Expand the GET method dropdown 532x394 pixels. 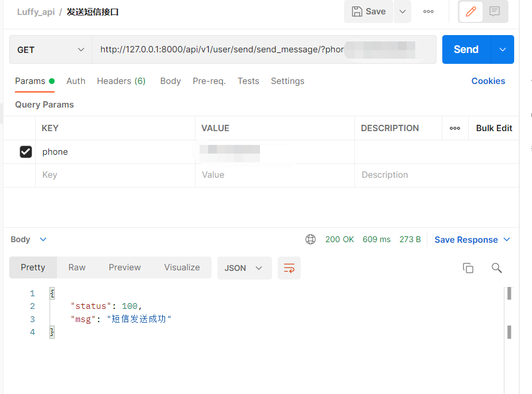tap(51, 50)
